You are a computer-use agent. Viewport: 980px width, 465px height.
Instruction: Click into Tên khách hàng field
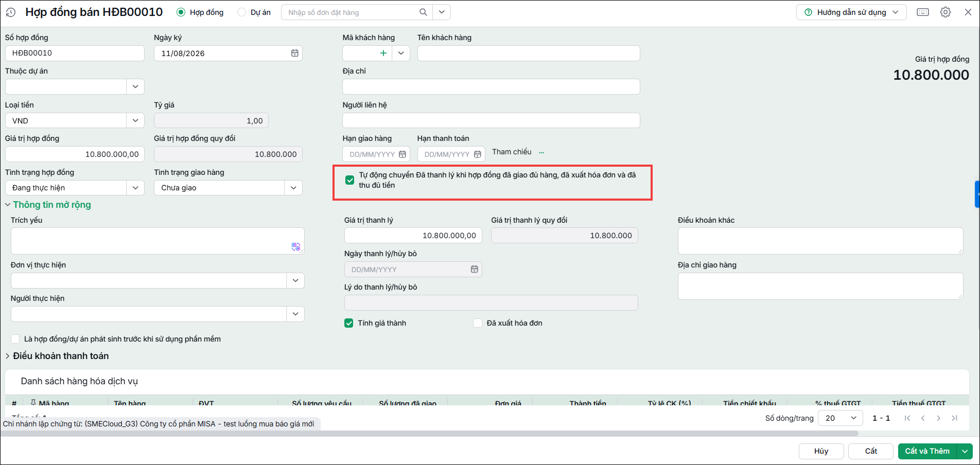pos(529,53)
